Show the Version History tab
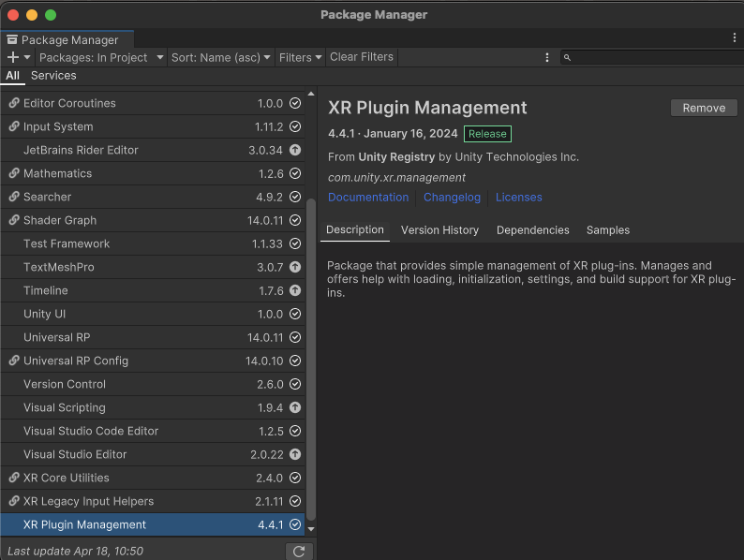744x560 pixels. [439, 230]
